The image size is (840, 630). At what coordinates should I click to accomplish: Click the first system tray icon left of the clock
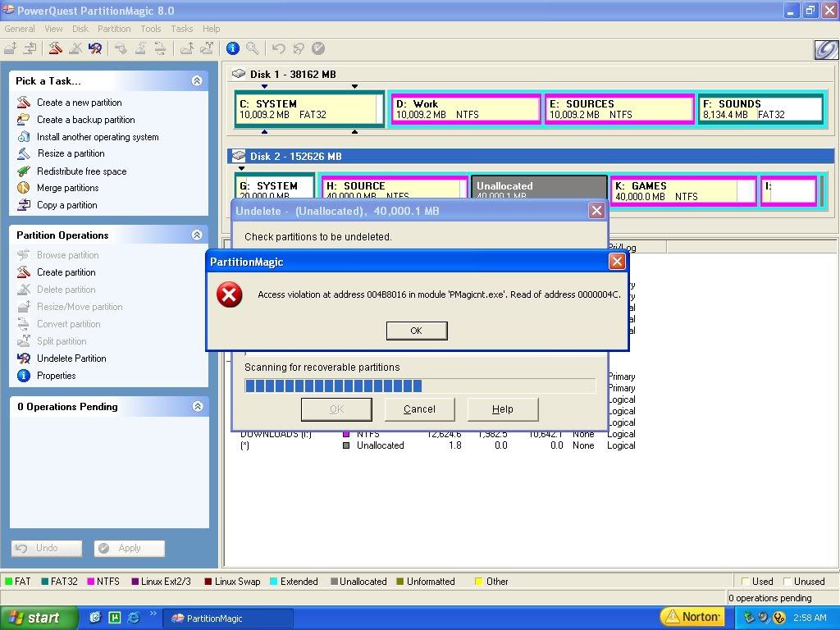click(749, 618)
